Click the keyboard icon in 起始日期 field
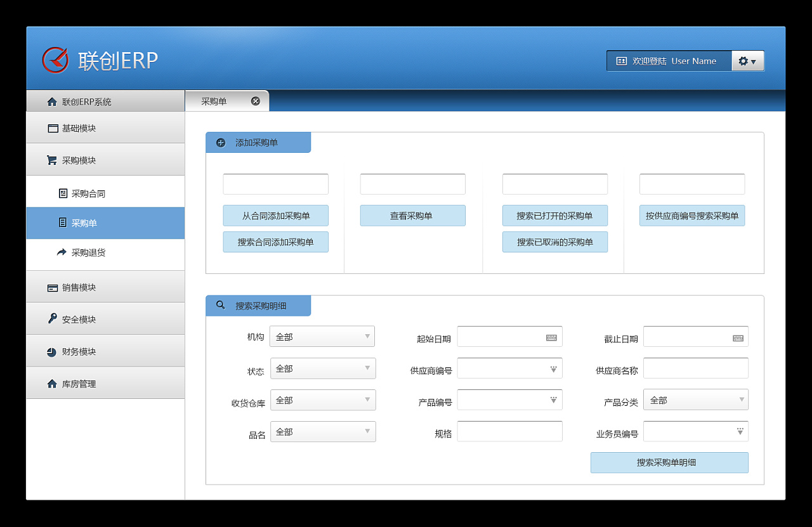 coord(553,337)
